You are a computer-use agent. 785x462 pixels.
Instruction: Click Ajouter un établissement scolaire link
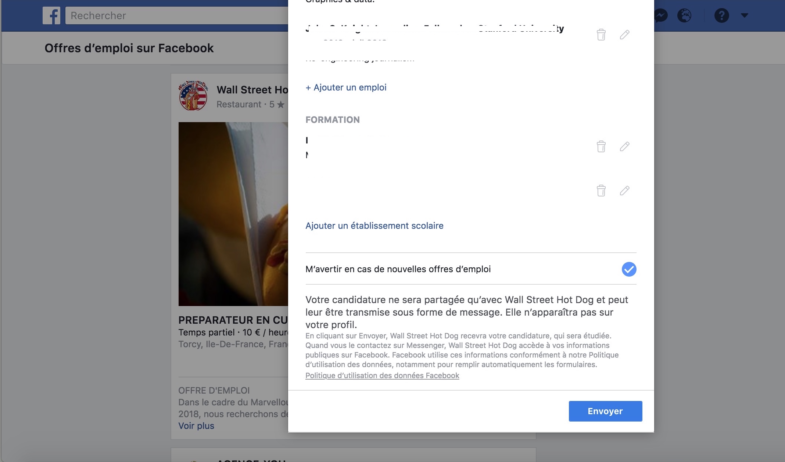(374, 226)
